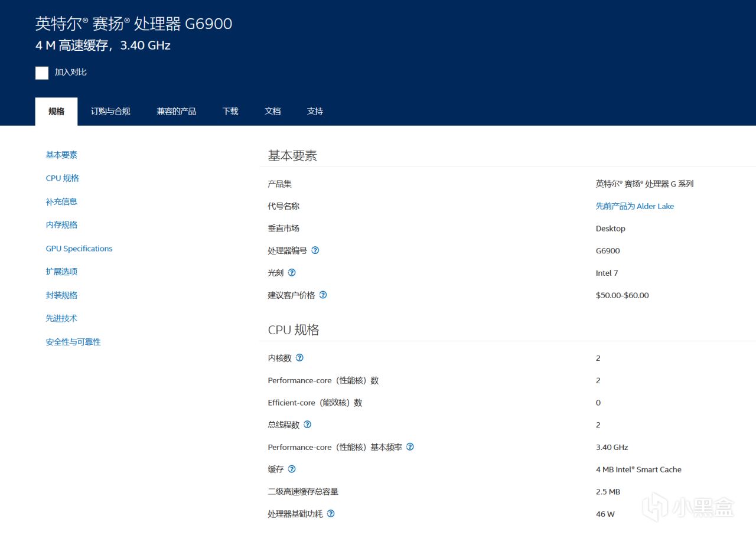Open help icon beside 总线程数
The height and width of the screenshot is (535, 756).
(x=307, y=425)
